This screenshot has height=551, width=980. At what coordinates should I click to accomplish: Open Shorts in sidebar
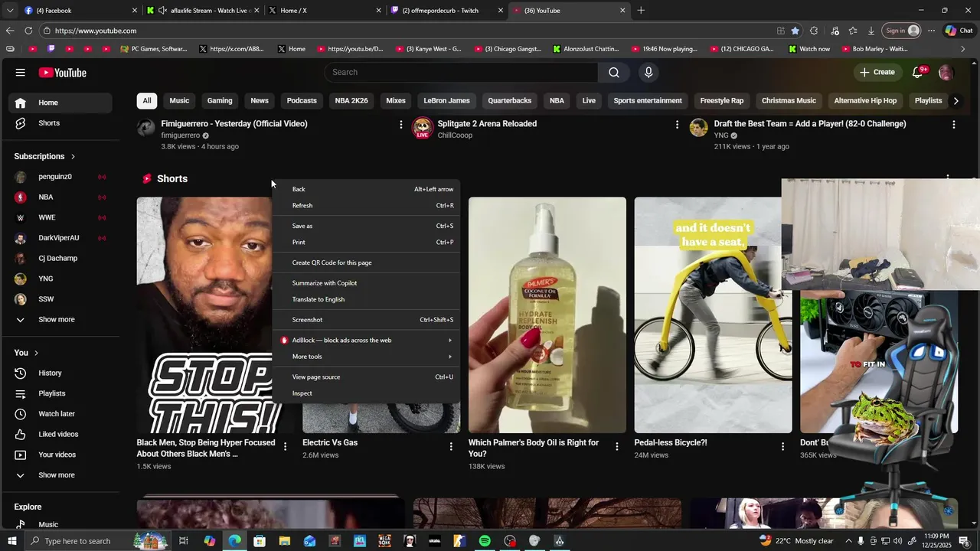(60, 123)
